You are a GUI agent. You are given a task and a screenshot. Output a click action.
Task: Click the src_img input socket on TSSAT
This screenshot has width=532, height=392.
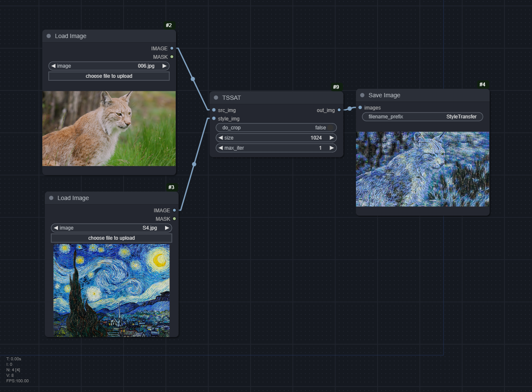tap(214, 110)
